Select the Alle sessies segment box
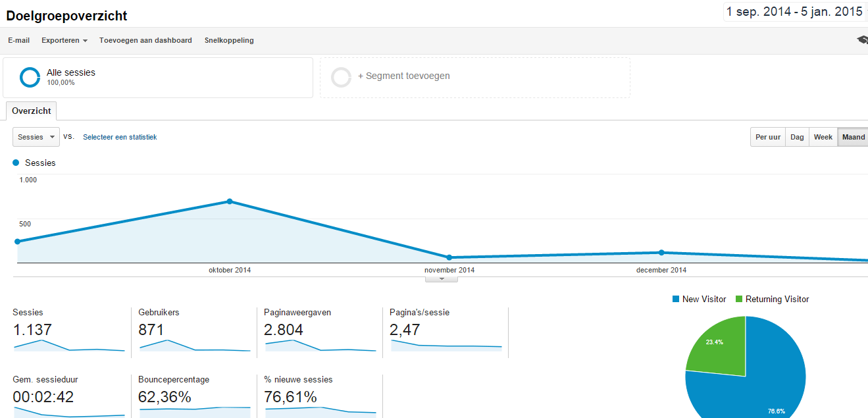The height and width of the screenshot is (418, 868). coord(158,78)
